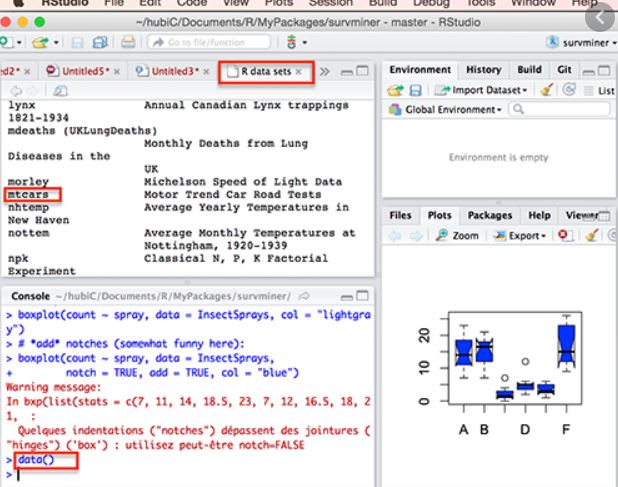618x487 pixels.
Task: Minimize the Environment pane
Action: [589, 72]
